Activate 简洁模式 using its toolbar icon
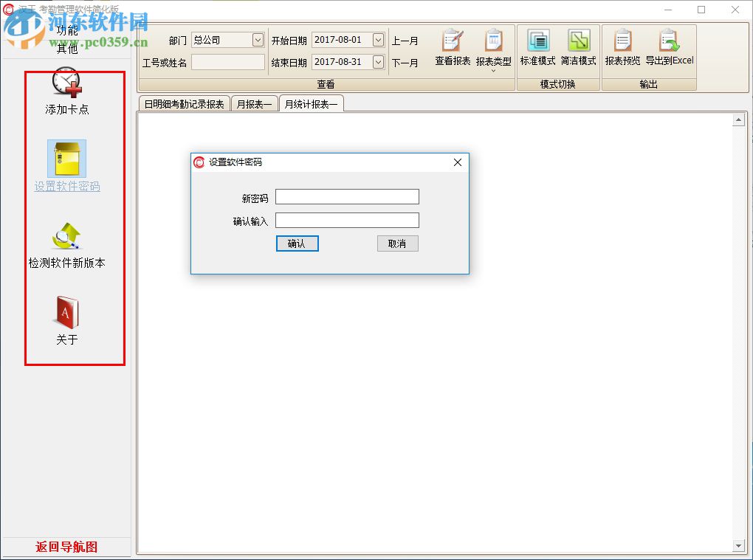This screenshot has height=560, width=753. coord(579,48)
